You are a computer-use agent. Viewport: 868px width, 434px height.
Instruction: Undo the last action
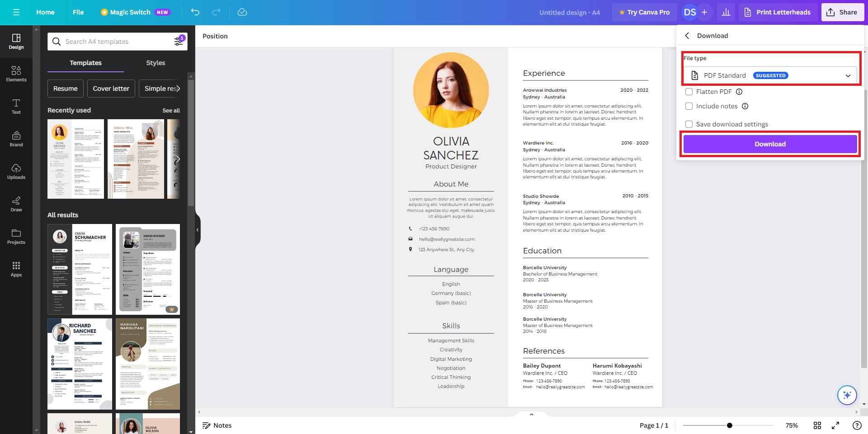195,12
